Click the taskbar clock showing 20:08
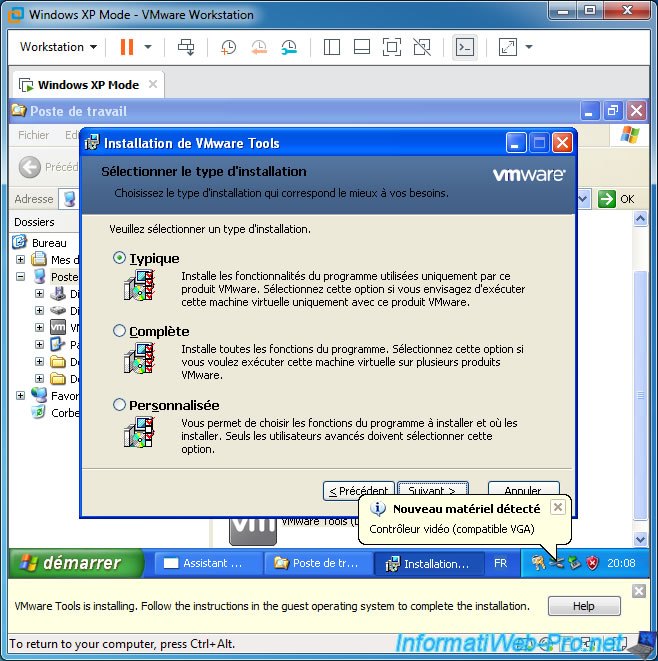This screenshot has height=661, width=658. 621,563
